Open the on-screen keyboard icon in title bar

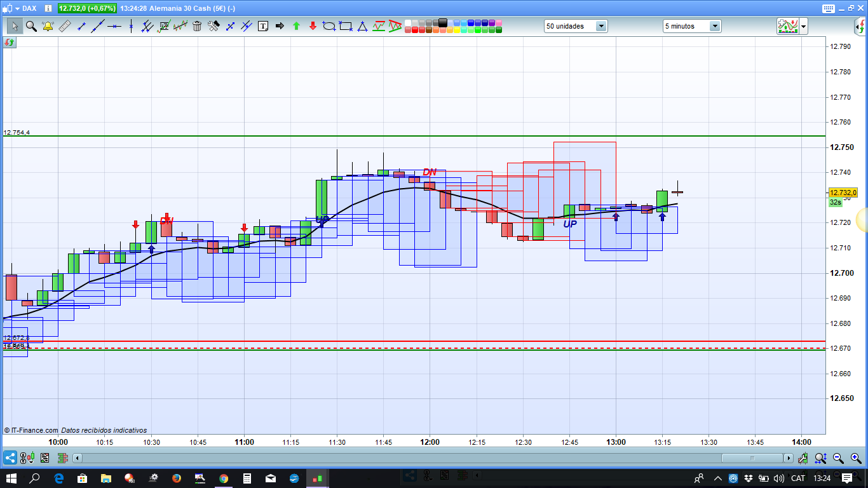click(x=828, y=8)
